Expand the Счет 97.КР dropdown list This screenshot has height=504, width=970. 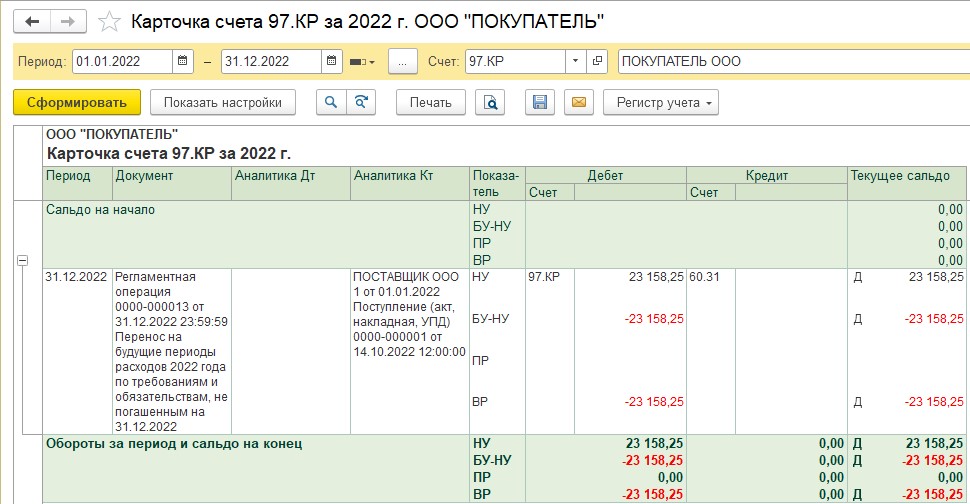coord(575,61)
